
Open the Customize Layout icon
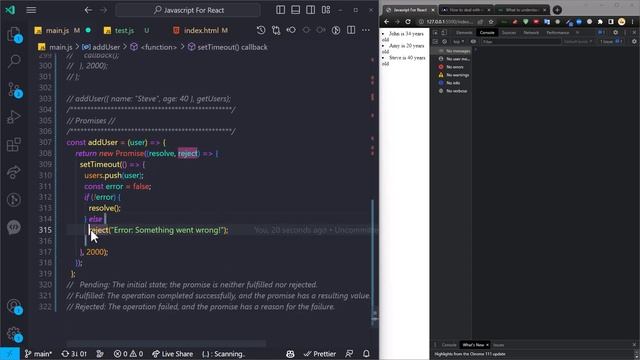tap(326, 10)
